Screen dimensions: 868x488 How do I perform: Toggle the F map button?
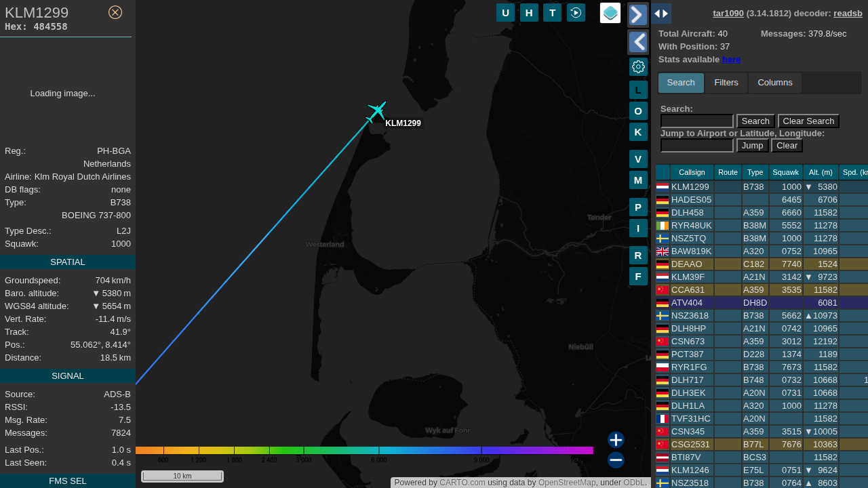point(638,277)
